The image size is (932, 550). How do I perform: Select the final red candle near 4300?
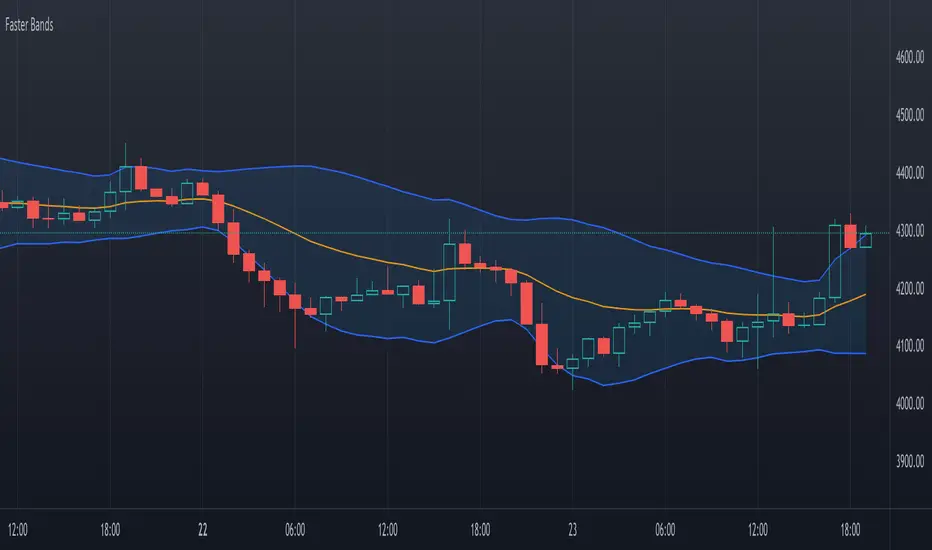[x=850, y=236]
